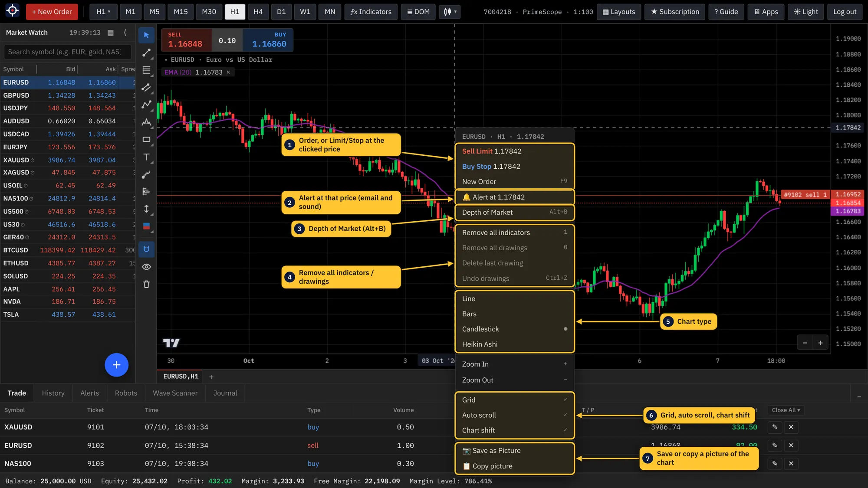The width and height of the screenshot is (868, 488).
Task: Open Market Watch list view icon
Action: 111,33
